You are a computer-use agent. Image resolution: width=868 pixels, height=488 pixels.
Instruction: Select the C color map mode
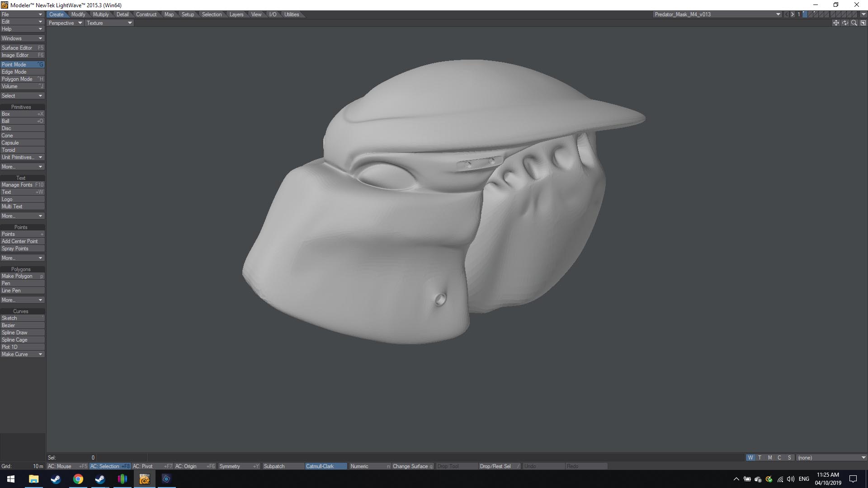coord(779,458)
